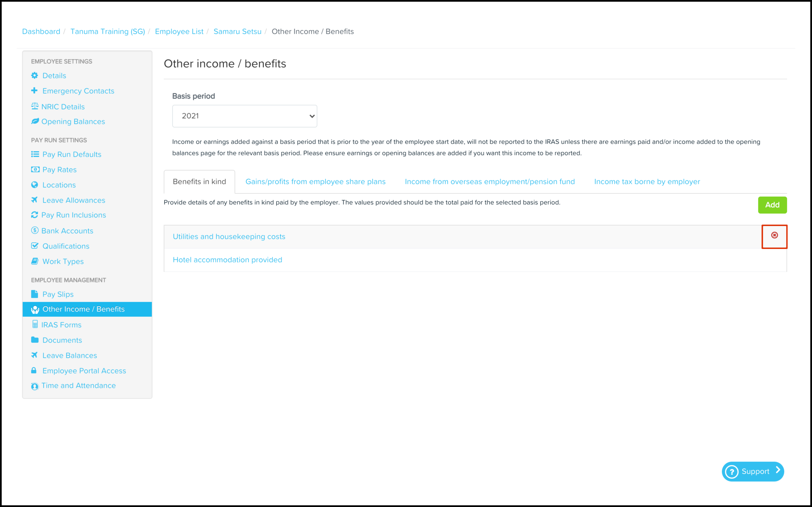Click the leaf icon for Opening Balances
Viewport: 812px width, 507px height.
35,122
